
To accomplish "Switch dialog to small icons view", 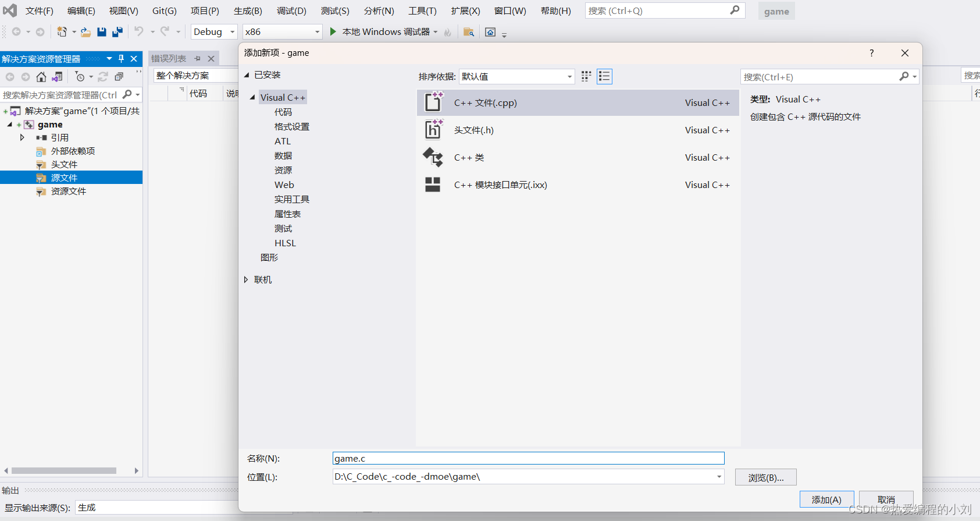I will pyautogui.click(x=586, y=76).
